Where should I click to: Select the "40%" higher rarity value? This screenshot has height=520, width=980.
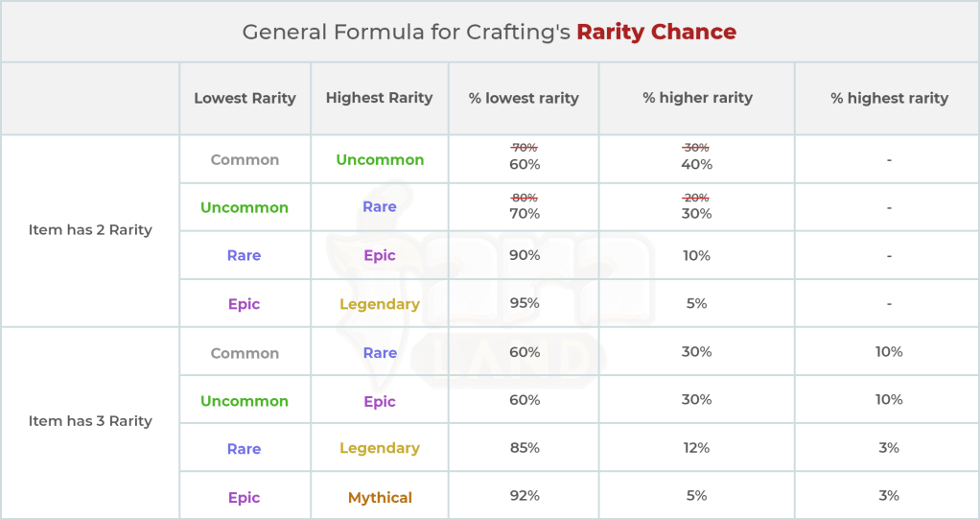click(x=696, y=165)
